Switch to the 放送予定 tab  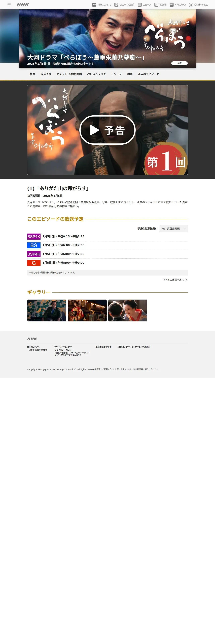[x=46, y=74]
